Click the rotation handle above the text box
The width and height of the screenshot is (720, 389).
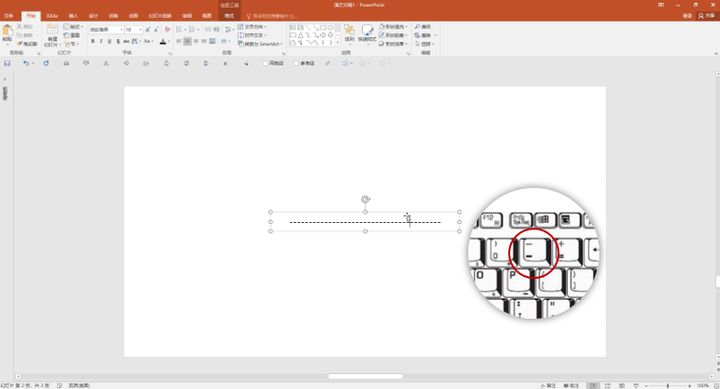[x=365, y=199]
